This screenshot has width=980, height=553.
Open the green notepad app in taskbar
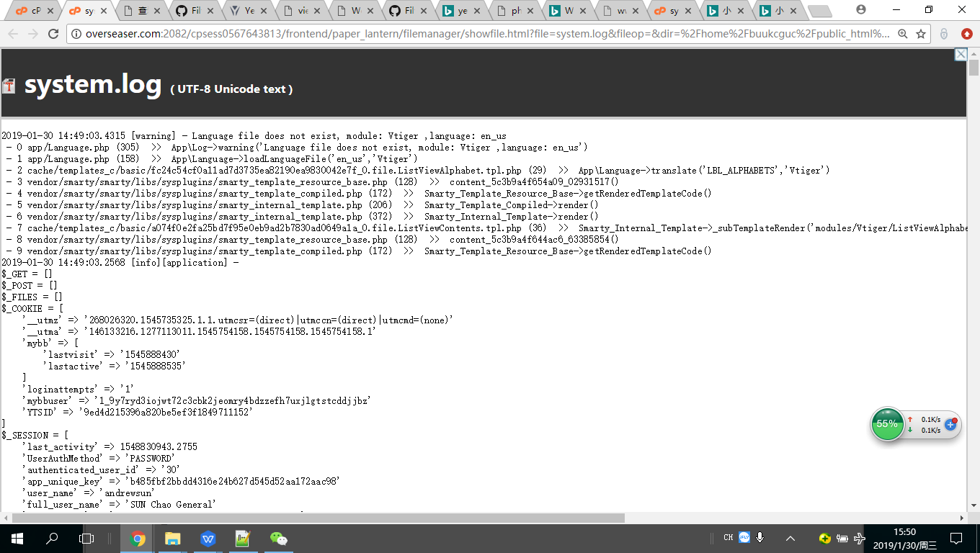pos(243,539)
